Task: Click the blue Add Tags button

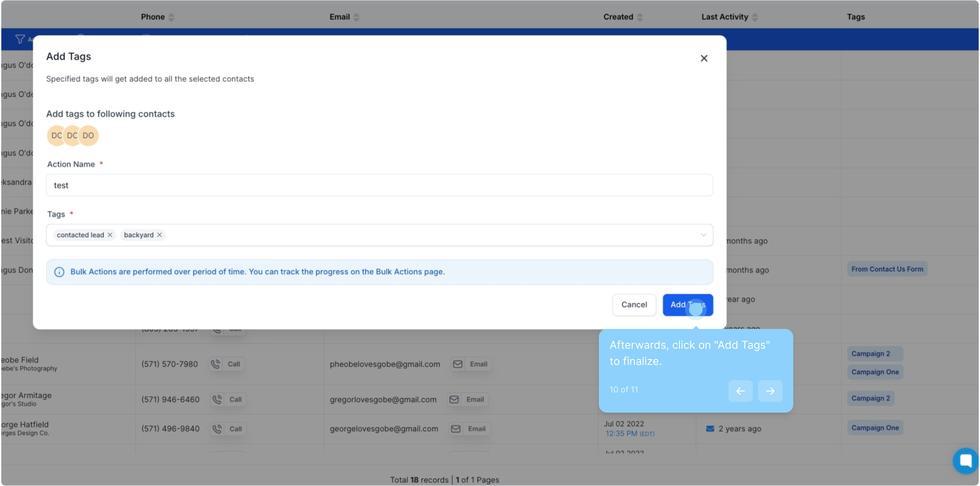Action: [687, 305]
